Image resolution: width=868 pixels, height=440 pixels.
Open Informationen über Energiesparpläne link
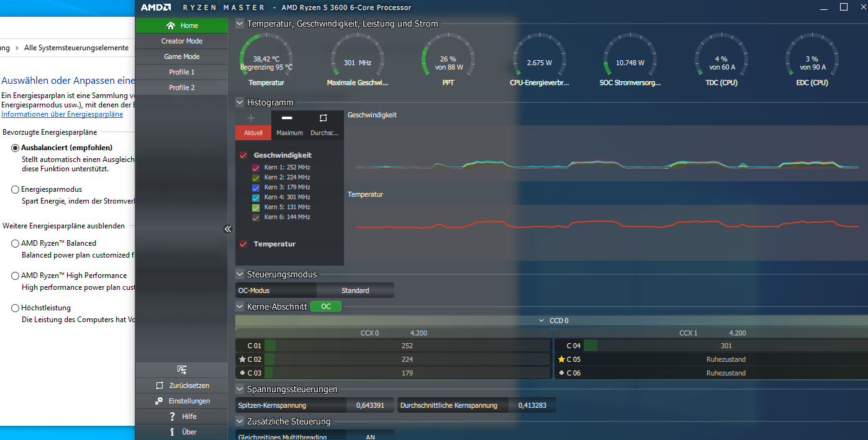62,114
